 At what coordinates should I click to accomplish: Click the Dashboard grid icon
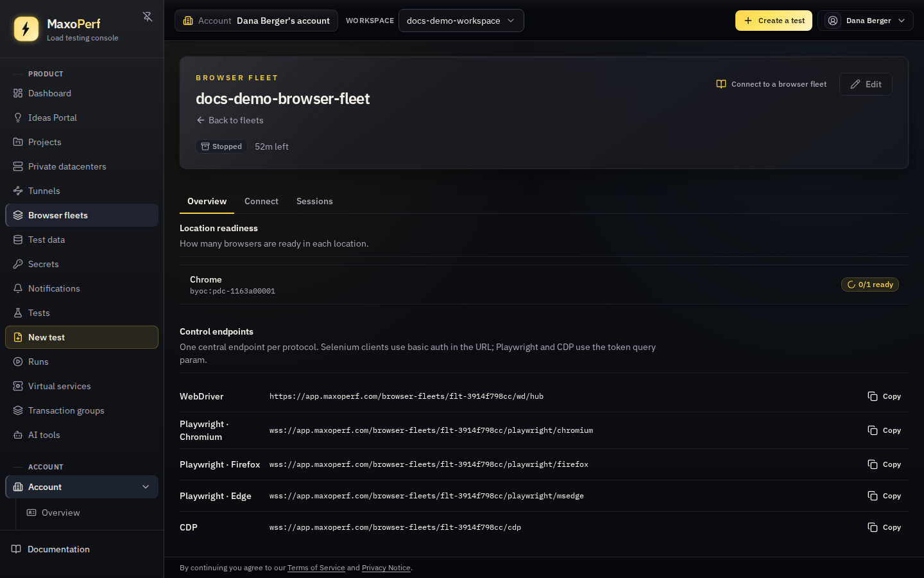coord(18,93)
